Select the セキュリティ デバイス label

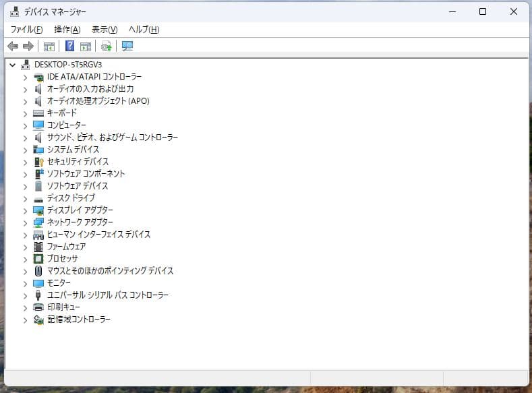(78, 162)
